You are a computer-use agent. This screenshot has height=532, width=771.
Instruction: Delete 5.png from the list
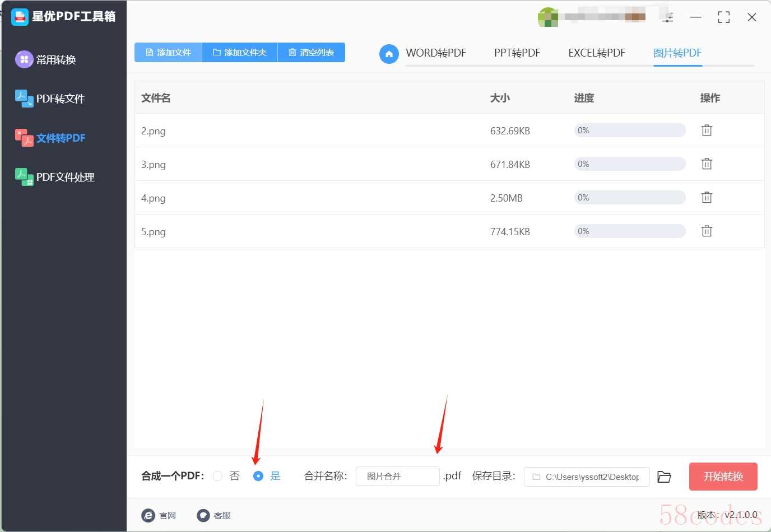pyautogui.click(x=707, y=231)
